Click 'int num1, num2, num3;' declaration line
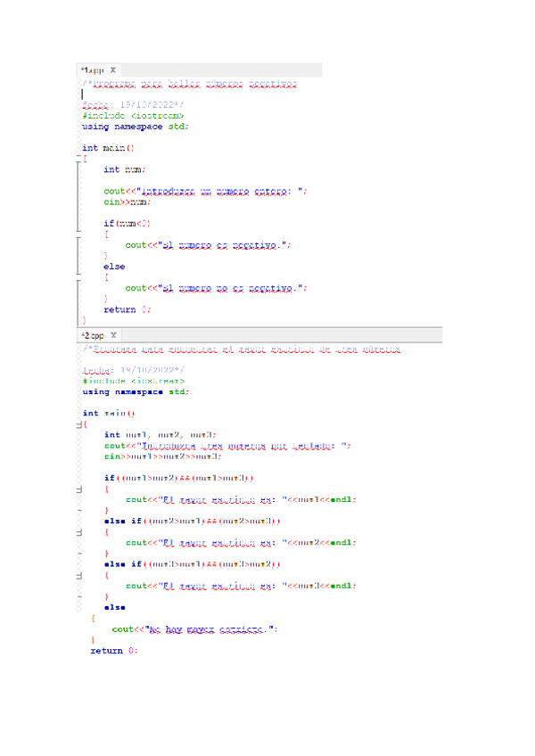535x756 pixels. point(160,435)
